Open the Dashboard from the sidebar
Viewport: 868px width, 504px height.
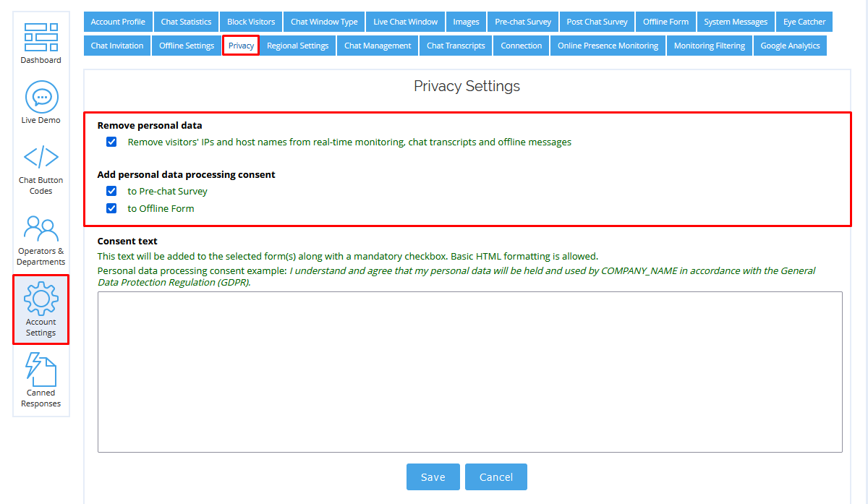[41, 41]
